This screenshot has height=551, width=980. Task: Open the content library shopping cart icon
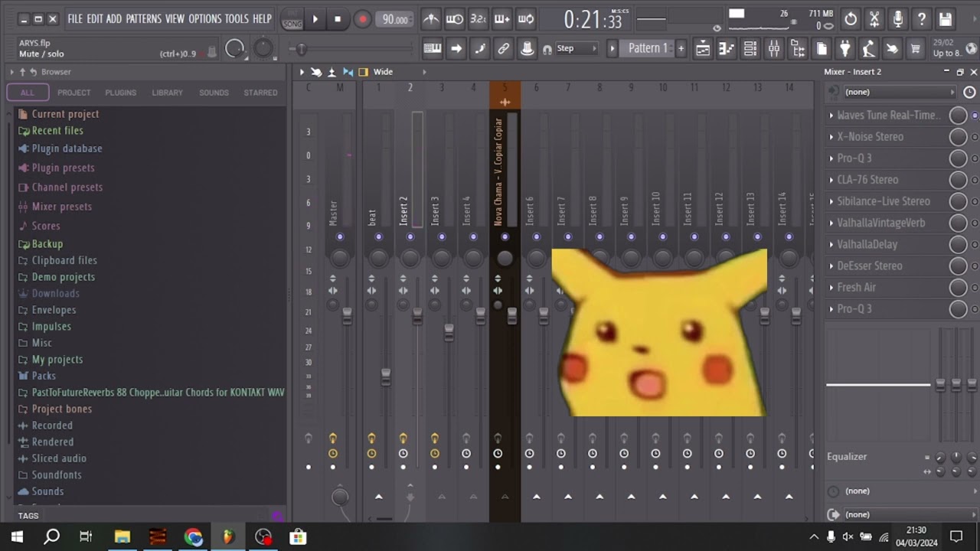click(916, 49)
